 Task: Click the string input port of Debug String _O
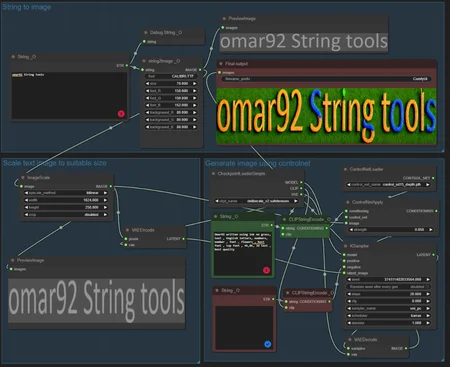pos(144,42)
